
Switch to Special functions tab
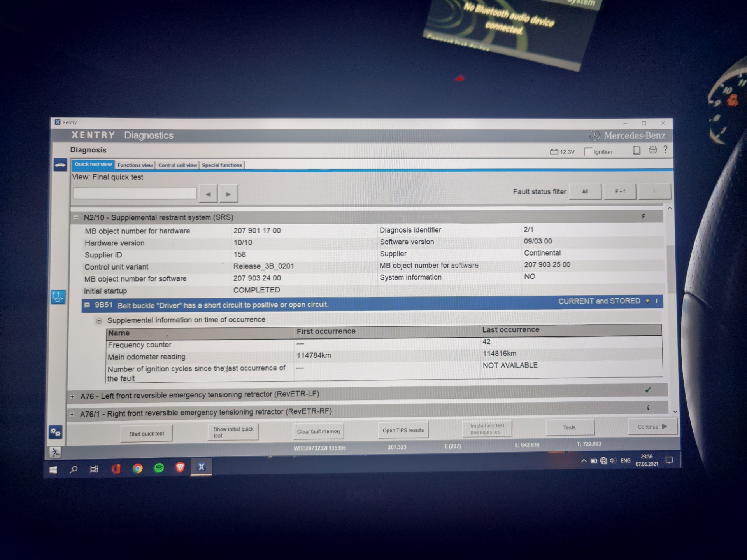tap(222, 165)
